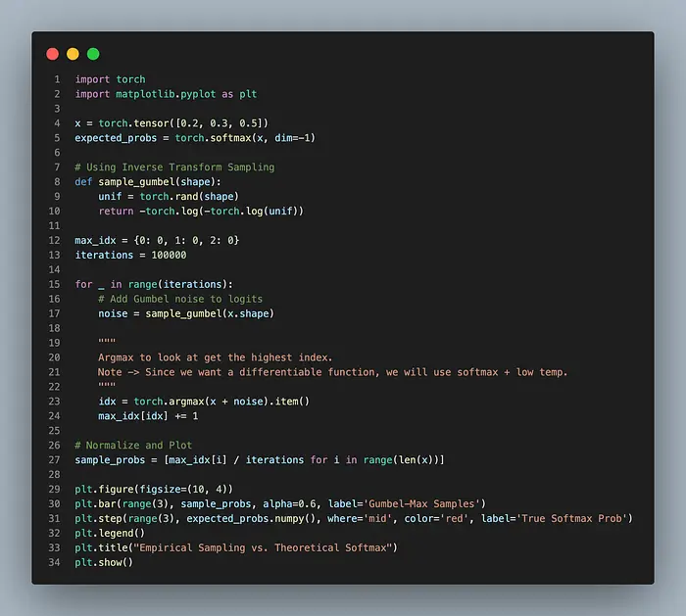
Task: Place cursor on 'import torch' text
Action: coord(110,79)
